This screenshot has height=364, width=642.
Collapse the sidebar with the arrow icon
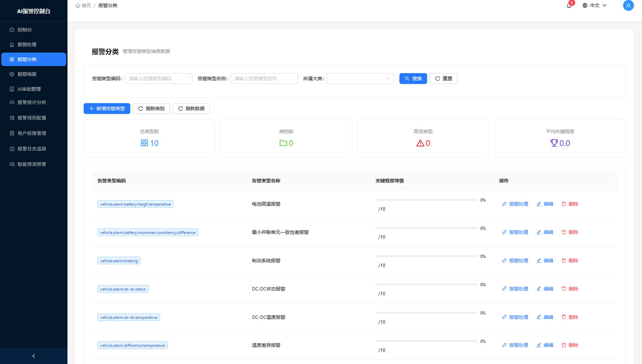pyautogui.click(x=34, y=356)
